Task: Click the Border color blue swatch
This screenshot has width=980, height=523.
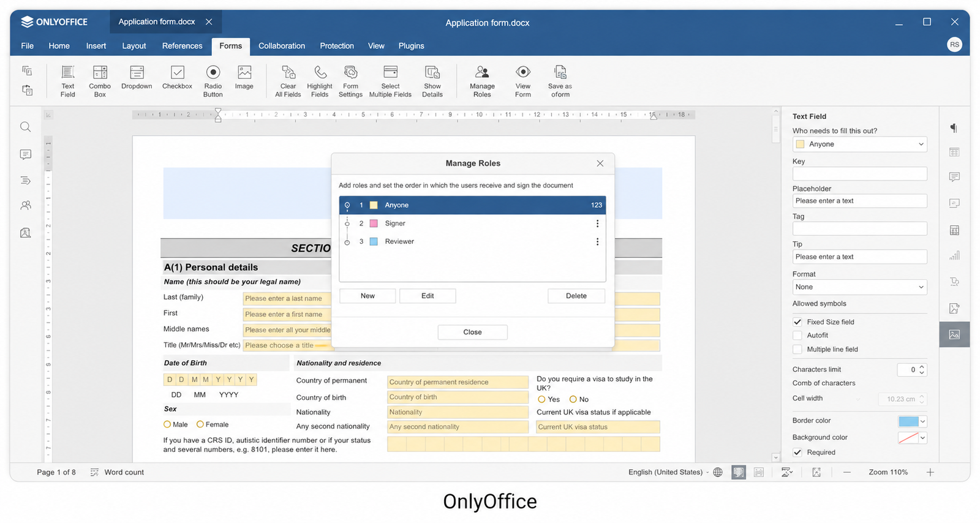Action: pos(908,421)
